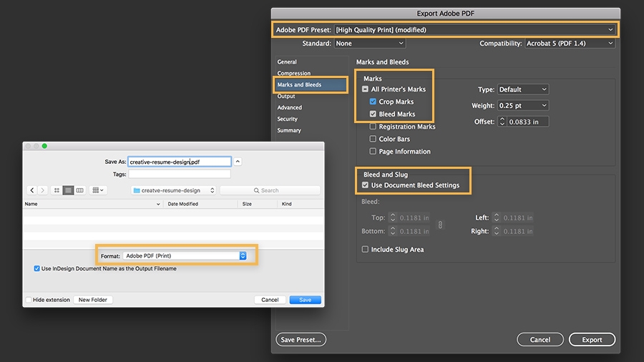
Task: Open the group-by arrangement icon menu
Action: (x=98, y=190)
